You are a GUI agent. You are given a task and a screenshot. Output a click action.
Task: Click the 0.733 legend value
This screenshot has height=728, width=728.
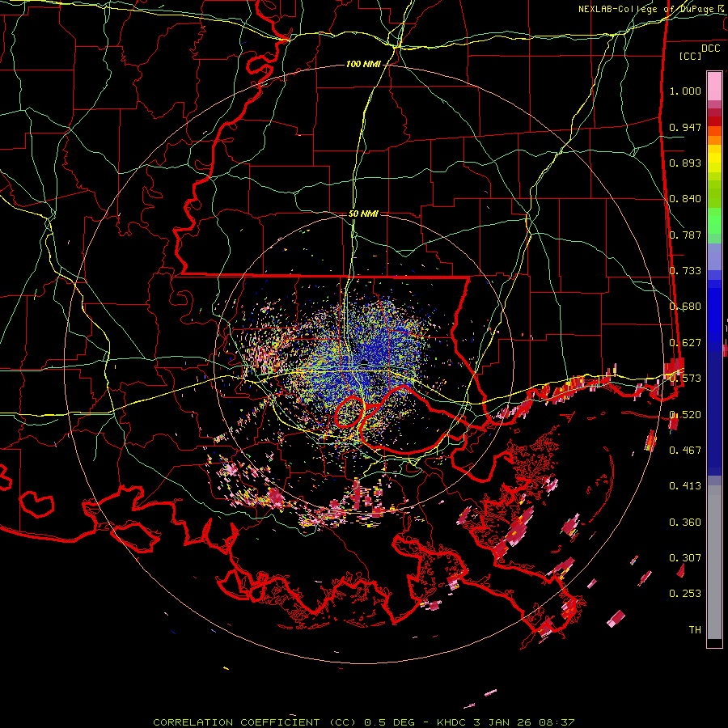pyautogui.click(x=685, y=271)
